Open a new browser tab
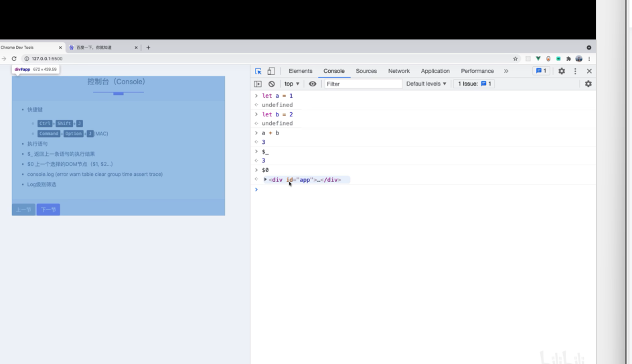 (x=148, y=48)
